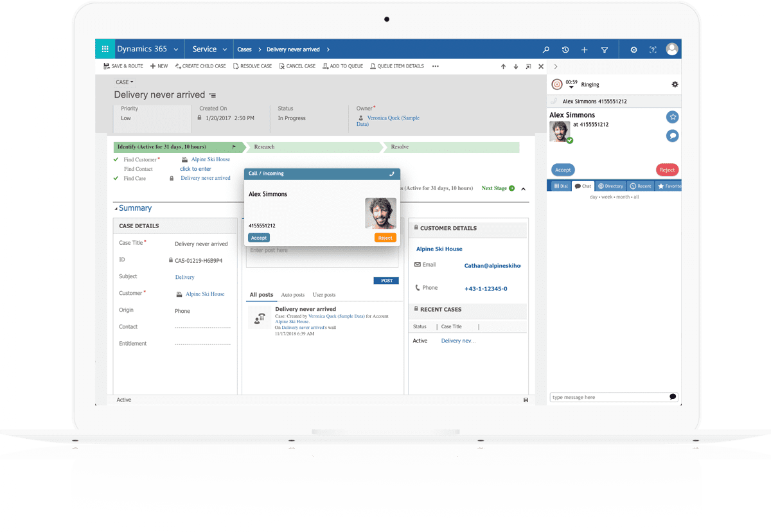Collapse the business process flow chevron

coord(523,189)
